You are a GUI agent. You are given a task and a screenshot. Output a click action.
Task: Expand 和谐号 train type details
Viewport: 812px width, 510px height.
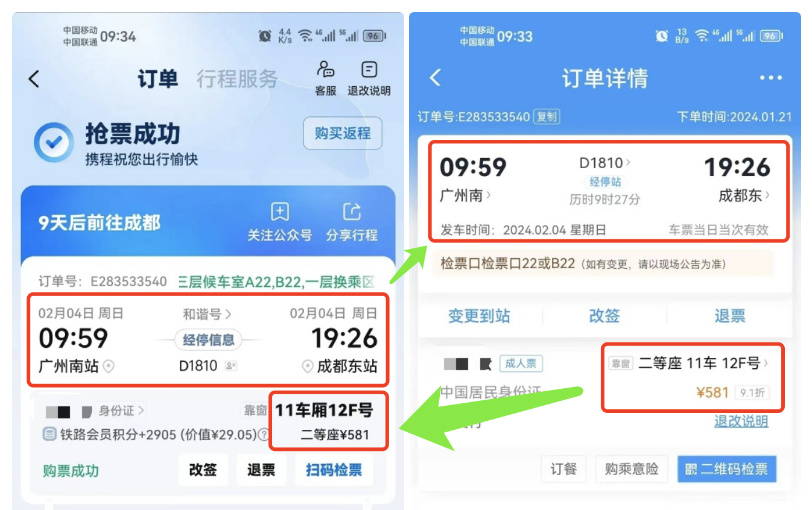tap(208, 313)
